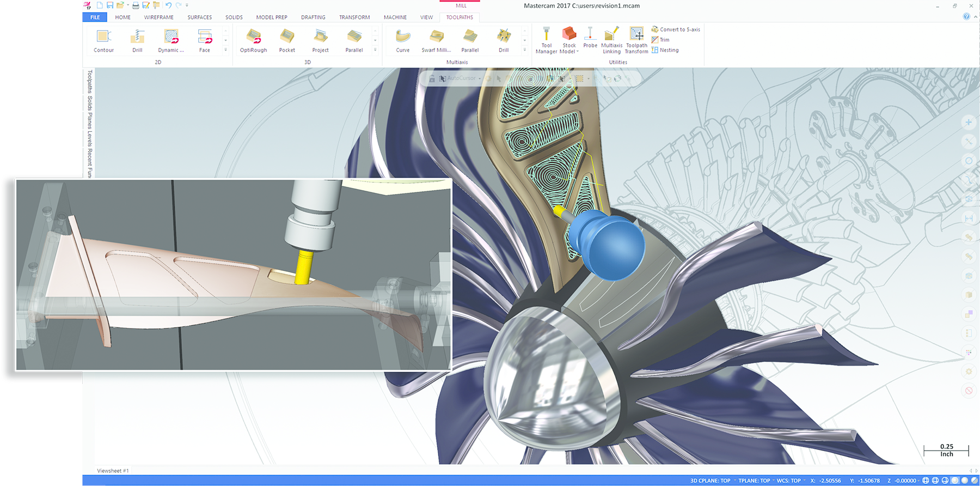
Task: Switch to wireframe display mode in the status bar
Action: (x=926, y=481)
